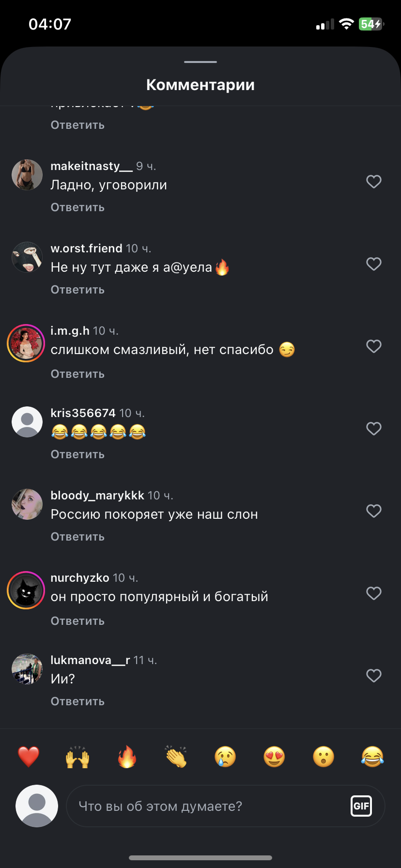Like the comment by makeitnasty__
Viewport: 401px width, 868px height.
point(374,182)
